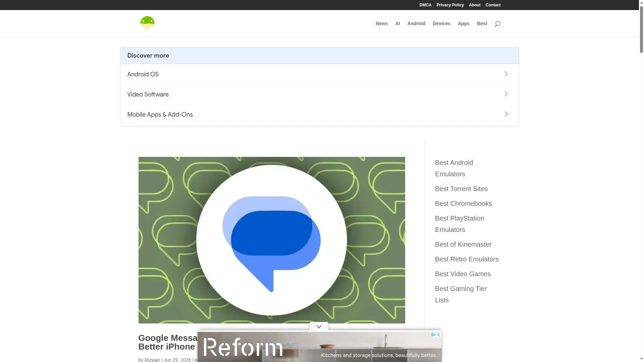Click the Discover more heading

148,56
